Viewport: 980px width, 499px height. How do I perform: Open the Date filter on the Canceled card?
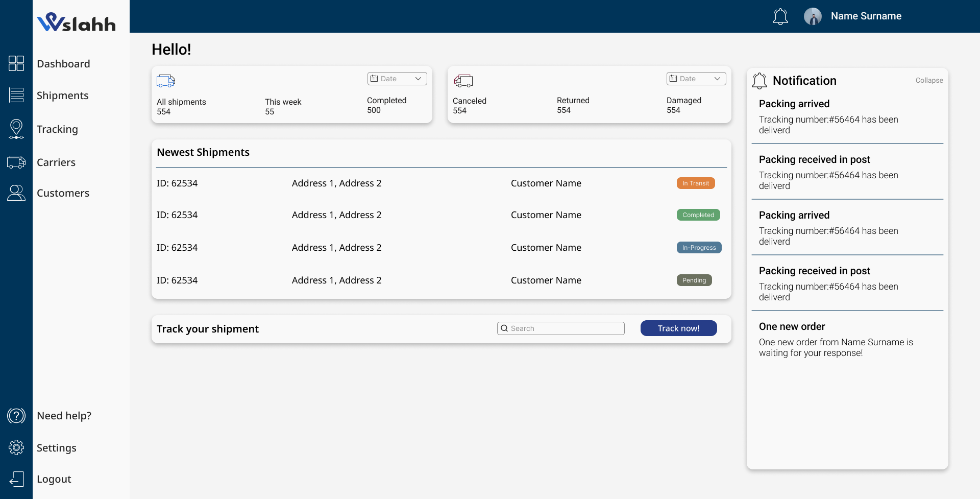696,78
